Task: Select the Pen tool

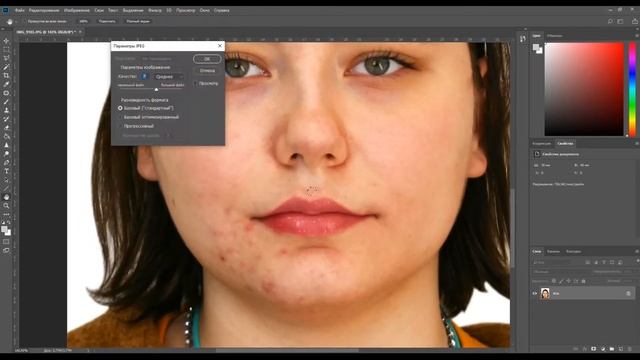Action: point(6,162)
